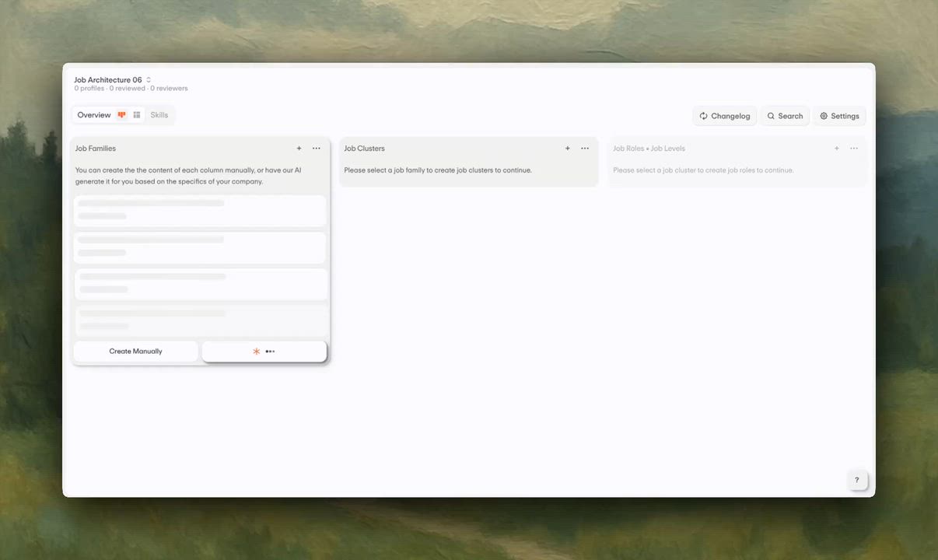Image resolution: width=938 pixels, height=560 pixels.
Task: Click the plus icon in Job Roles column
Action: 837,149
